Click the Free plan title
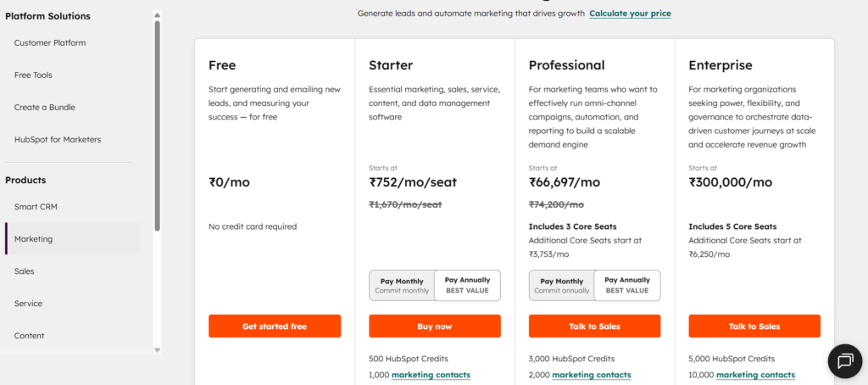The image size is (868, 385). pyautogui.click(x=222, y=65)
